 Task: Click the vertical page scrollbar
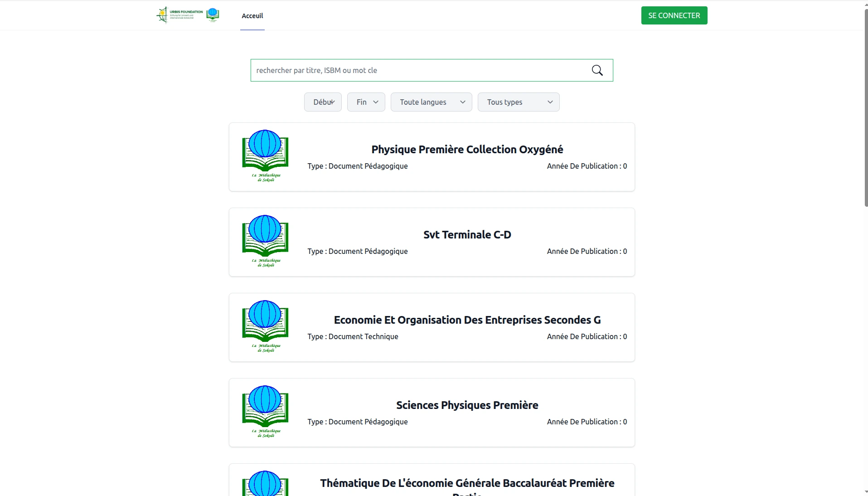click(866, 109)
